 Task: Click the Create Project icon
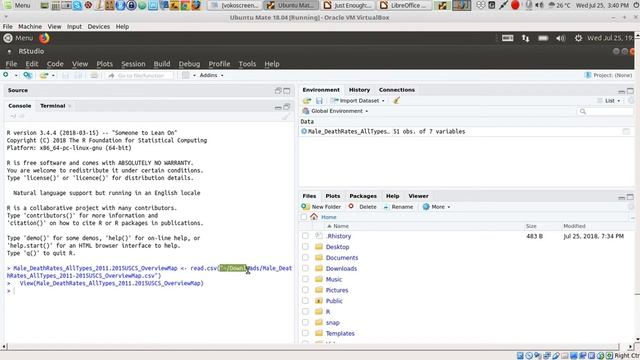[x=27, y=75]
